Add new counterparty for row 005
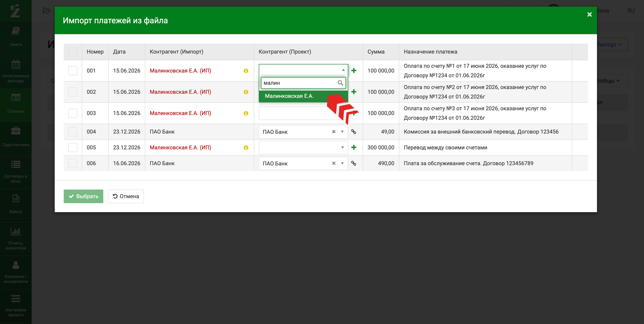The width and height of the screenshot is (644, 324). pos(354,148)
